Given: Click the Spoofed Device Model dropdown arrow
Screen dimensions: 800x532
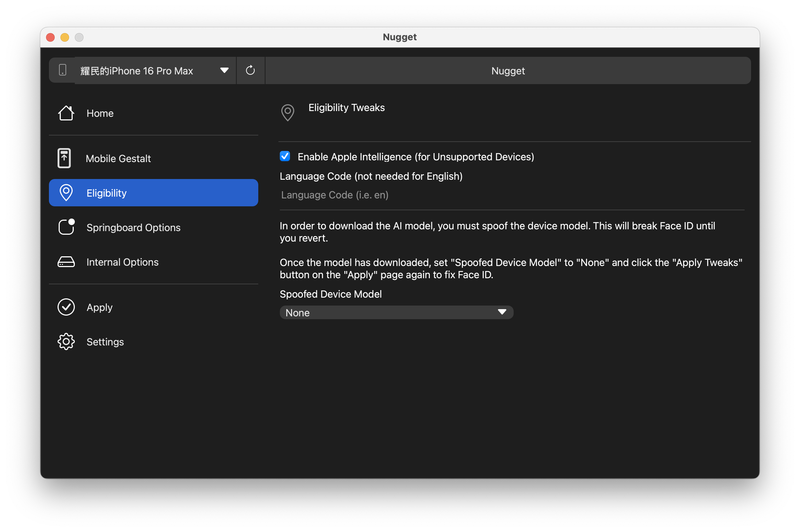Looking at the screenshot, I should pyautogui.click(x=502, y=312).
